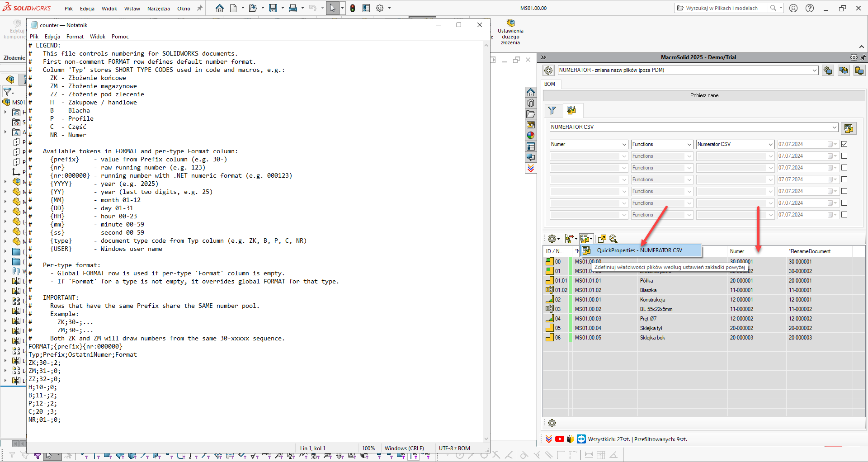The width and height of the screenshot is (868, 462).
Task: Click the SOLIDWORKS Save toolbar icon
Action: pos(273,8)
